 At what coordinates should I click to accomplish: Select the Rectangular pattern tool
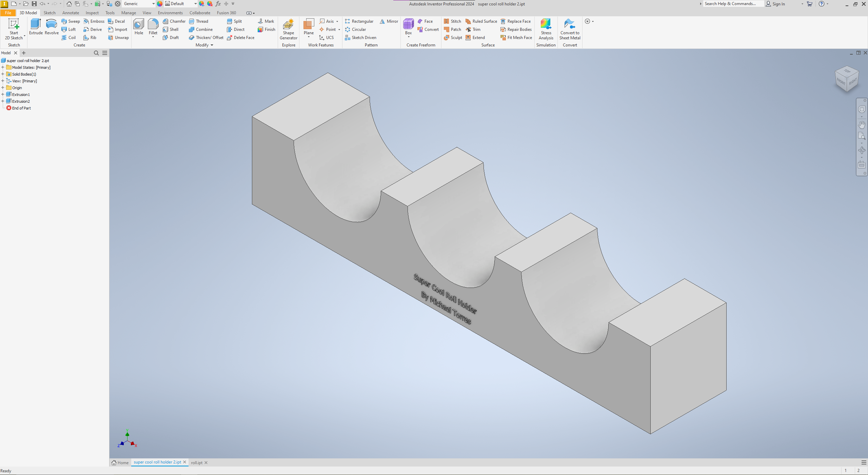(x=359, y=21)
